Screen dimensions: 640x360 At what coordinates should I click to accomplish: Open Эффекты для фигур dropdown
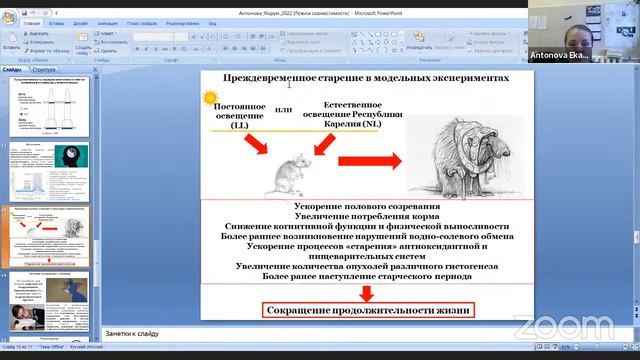coord(491,51)
